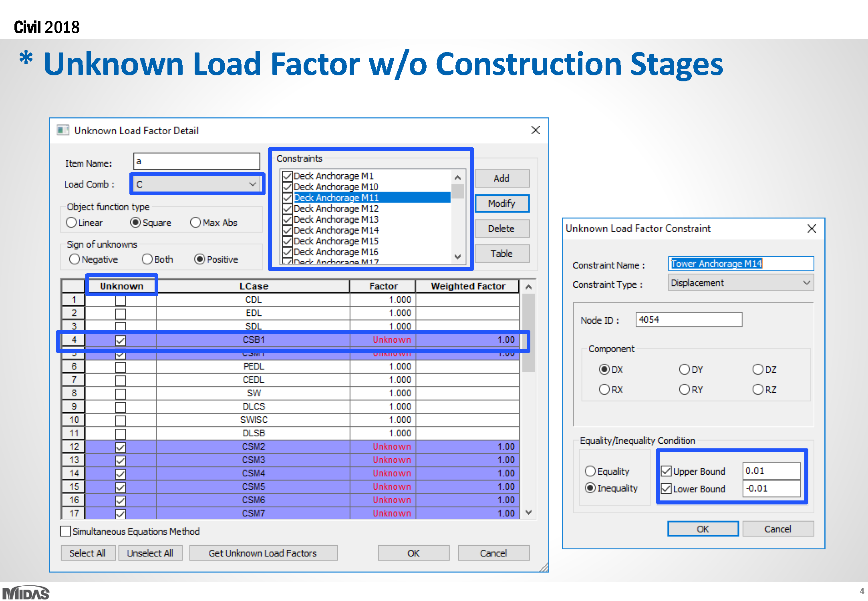Click Unselect All below the table
Viewport: 868px width, 601px height.
tap(150, 553)
